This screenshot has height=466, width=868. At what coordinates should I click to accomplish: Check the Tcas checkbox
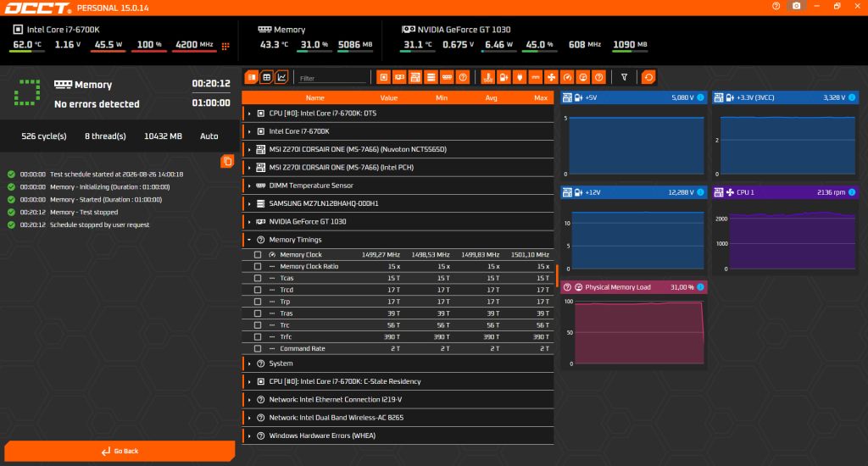click(x=258, y=278)
